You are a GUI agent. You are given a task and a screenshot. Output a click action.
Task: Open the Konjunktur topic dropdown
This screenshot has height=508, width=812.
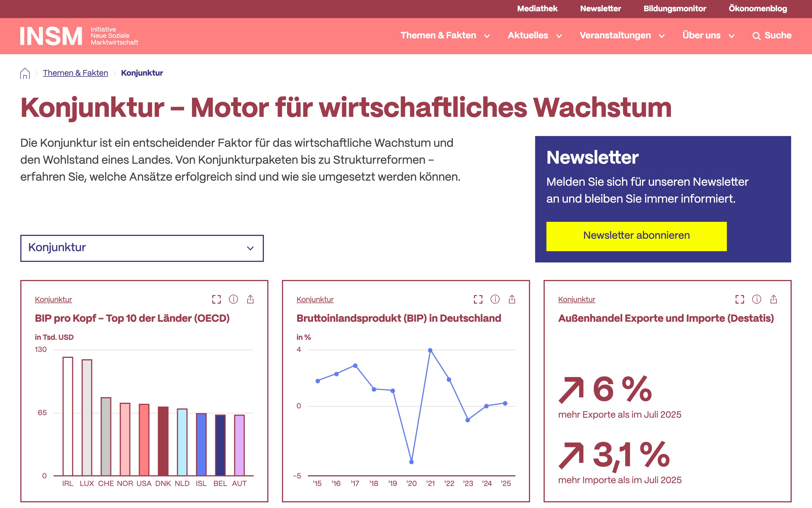142,248
